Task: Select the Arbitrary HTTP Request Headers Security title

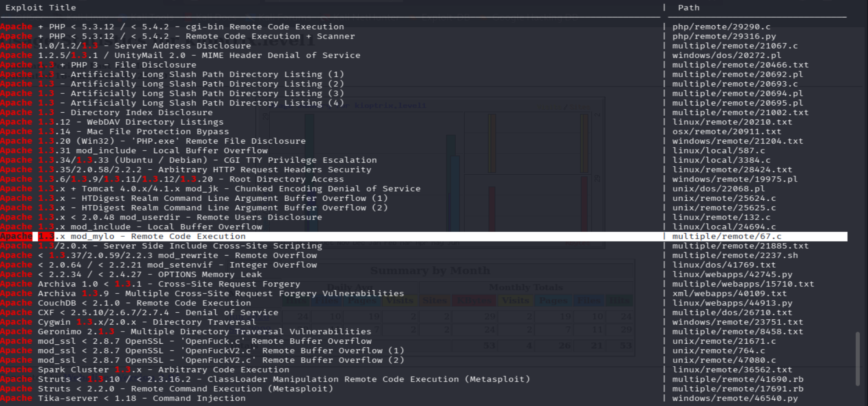Action: 185,170
